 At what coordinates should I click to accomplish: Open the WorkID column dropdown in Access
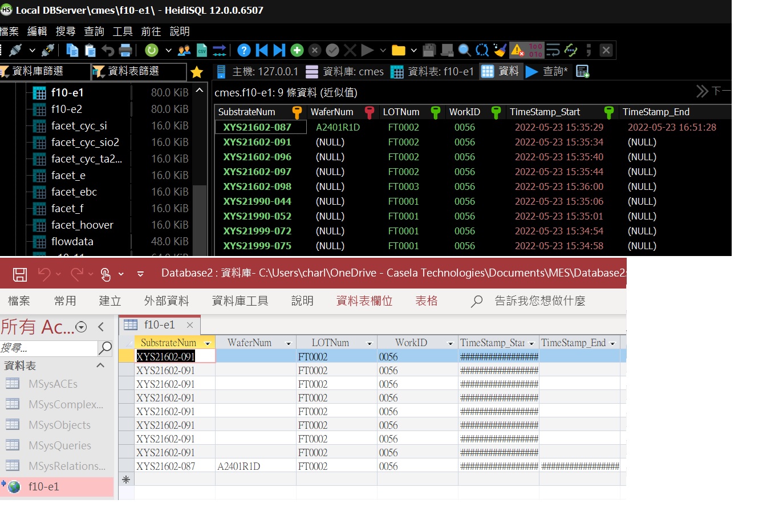click(450, 343)
